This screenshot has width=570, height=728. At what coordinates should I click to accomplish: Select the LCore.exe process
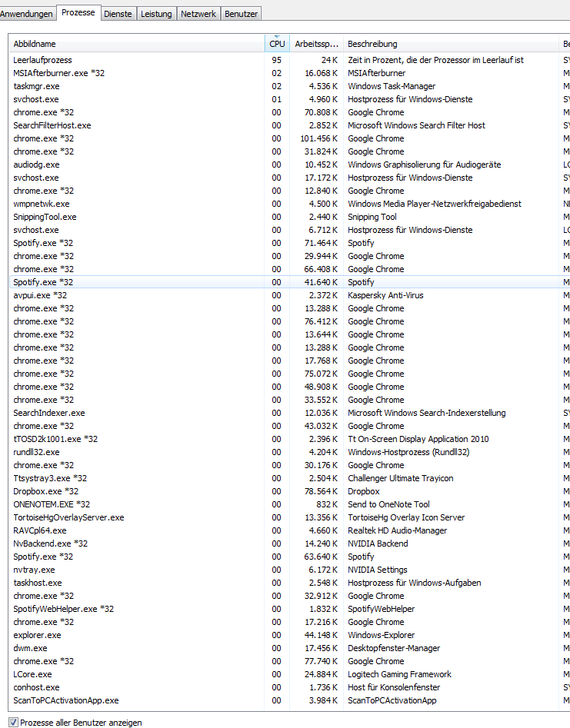[x=289, y=674]
